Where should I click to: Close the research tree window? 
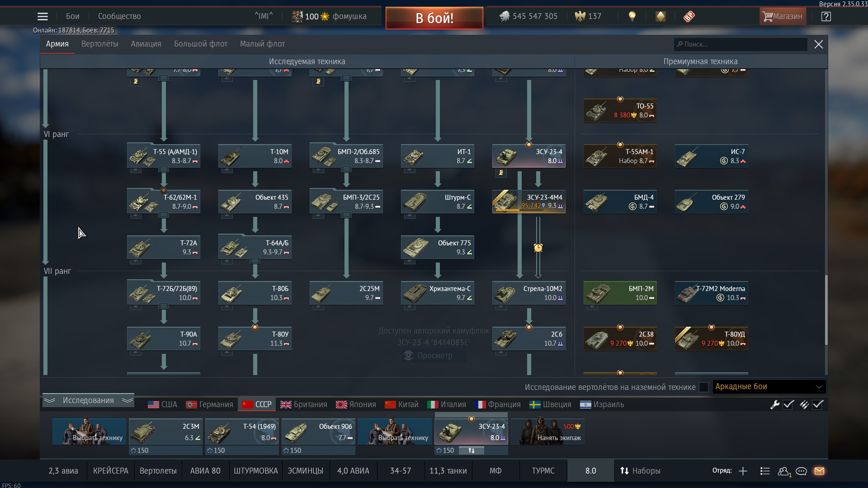coord(819,44)
